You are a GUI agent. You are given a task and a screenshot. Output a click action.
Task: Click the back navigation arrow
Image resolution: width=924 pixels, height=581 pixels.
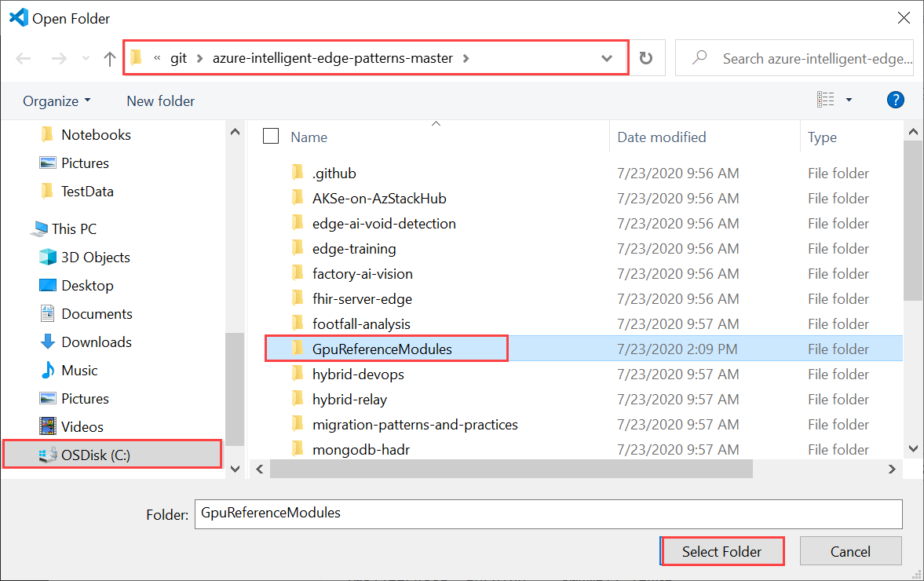point(24,57)
